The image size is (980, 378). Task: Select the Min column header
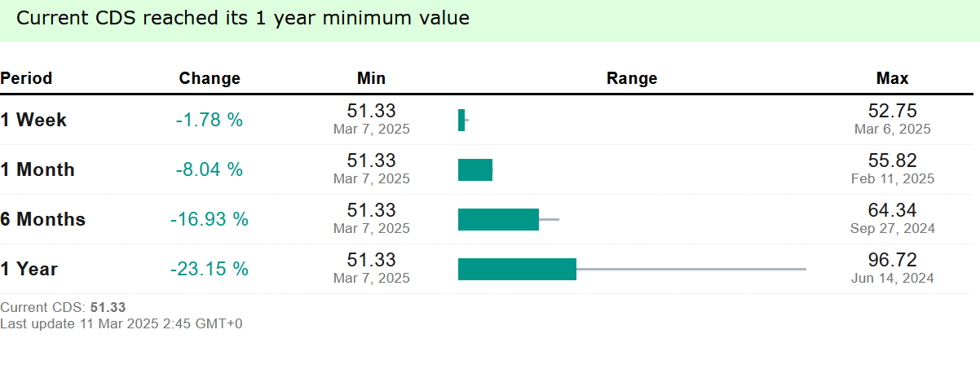pos(372,78)
